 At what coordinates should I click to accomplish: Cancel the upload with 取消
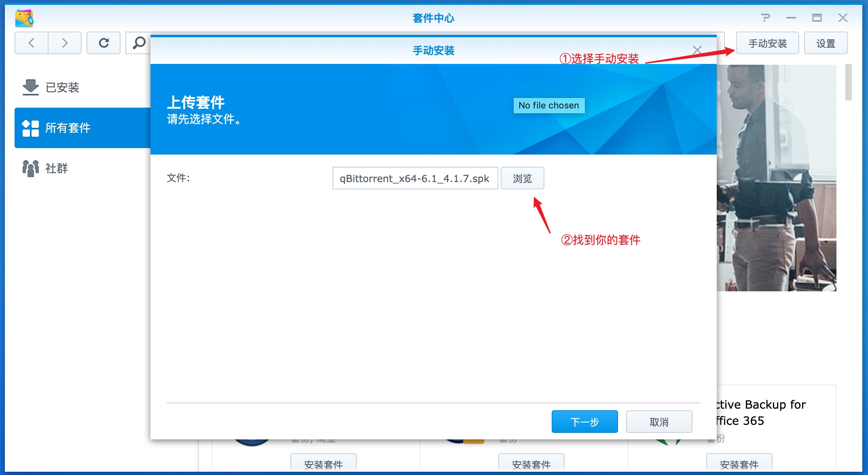[659, 421]
